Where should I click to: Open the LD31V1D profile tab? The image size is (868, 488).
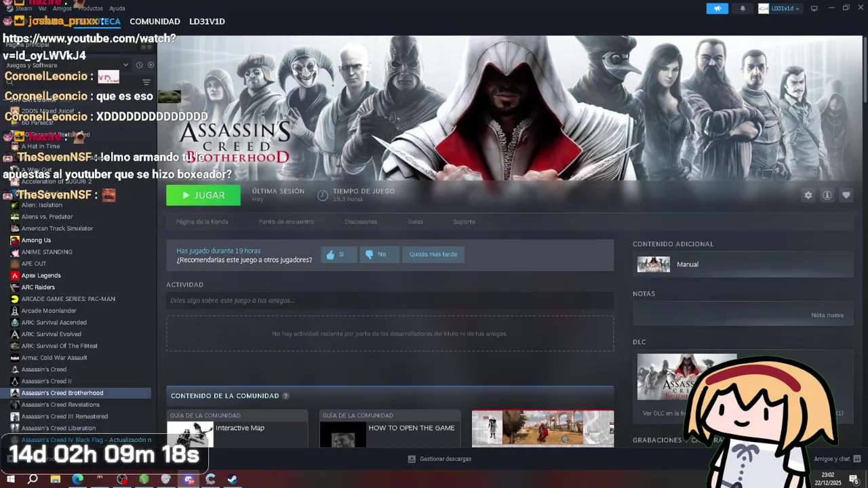[207, 22]
